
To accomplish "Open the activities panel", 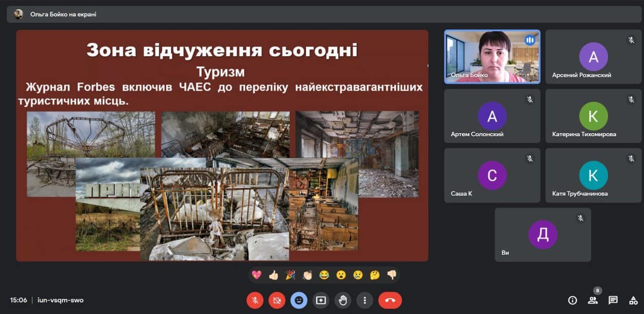I will click(633, 300).
